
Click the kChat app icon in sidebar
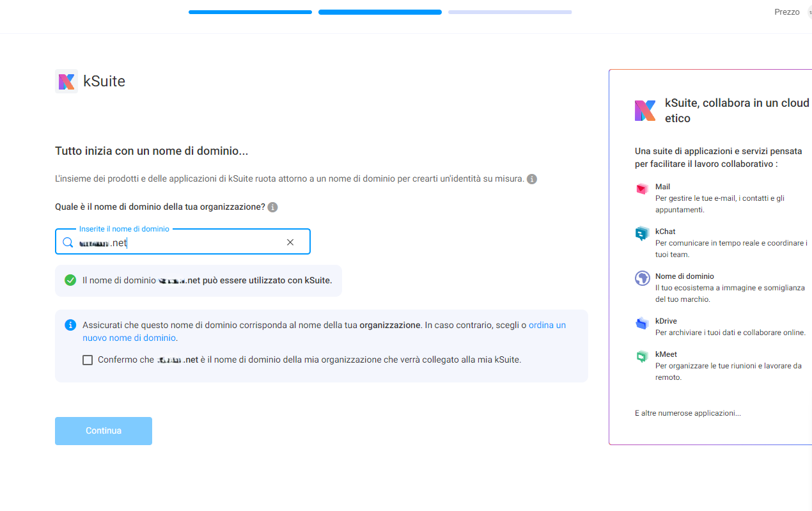point(642,233)
